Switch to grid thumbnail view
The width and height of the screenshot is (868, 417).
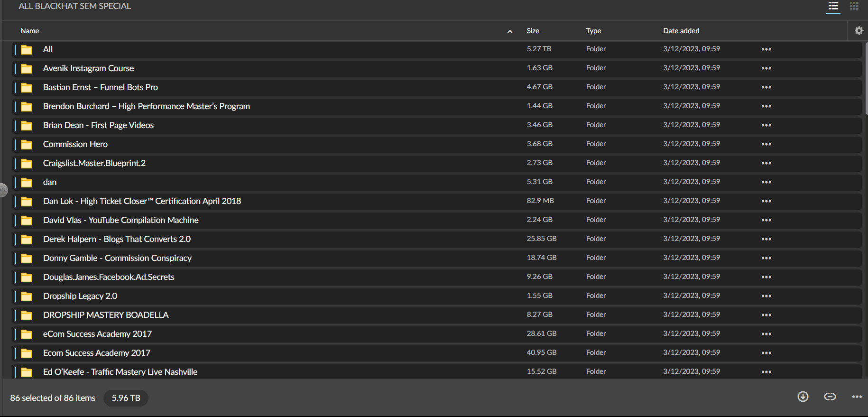click(x=854, y=7)
